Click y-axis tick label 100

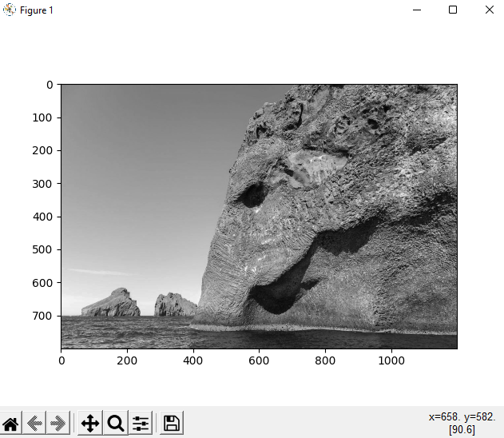[x=42, y=117]
